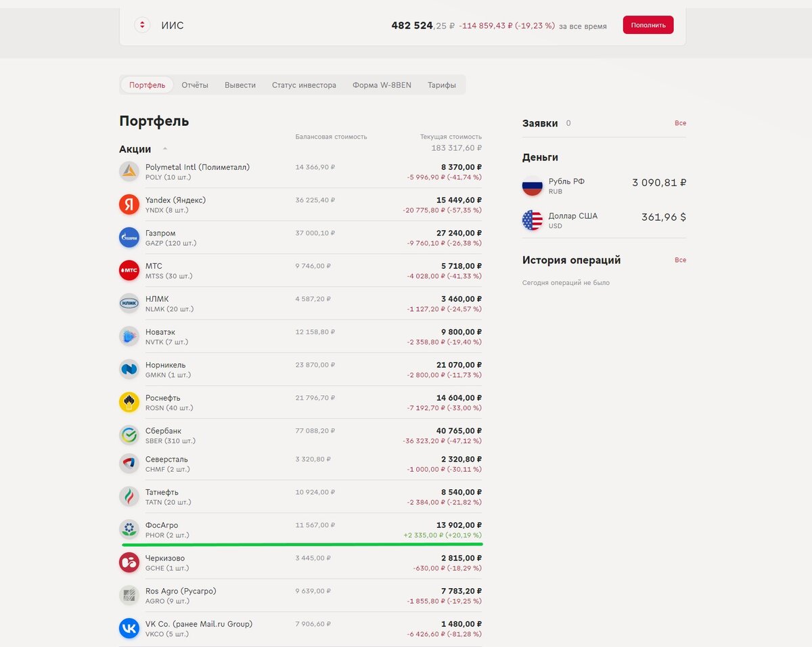Image resolution: width=812 pixels, height=647 pixels.
Task: Switch to the Отчёты tab
Action: coord(195,85)
